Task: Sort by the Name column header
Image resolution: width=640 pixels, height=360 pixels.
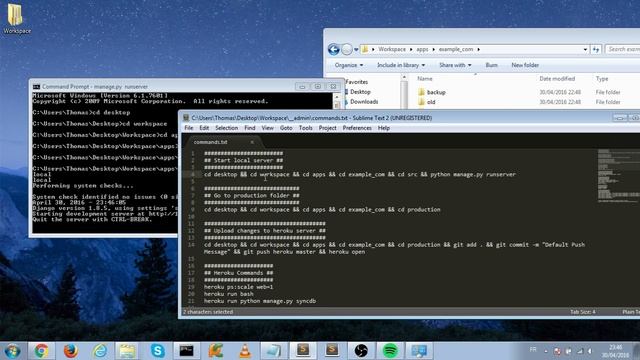Action: [x=424, y=79]
